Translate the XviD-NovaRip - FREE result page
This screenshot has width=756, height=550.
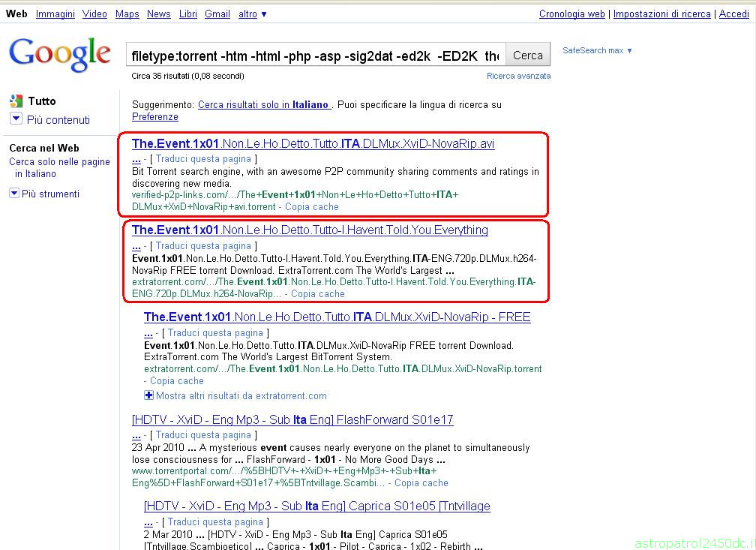215,332
